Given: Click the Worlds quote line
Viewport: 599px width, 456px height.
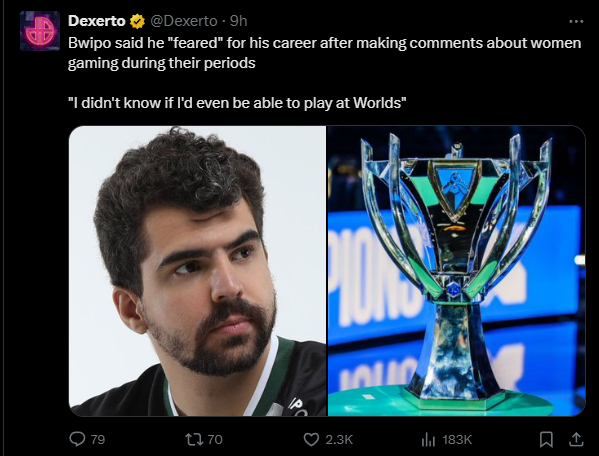Looking at the screenshot, I should pyautogui.click(x=237, y=103).
